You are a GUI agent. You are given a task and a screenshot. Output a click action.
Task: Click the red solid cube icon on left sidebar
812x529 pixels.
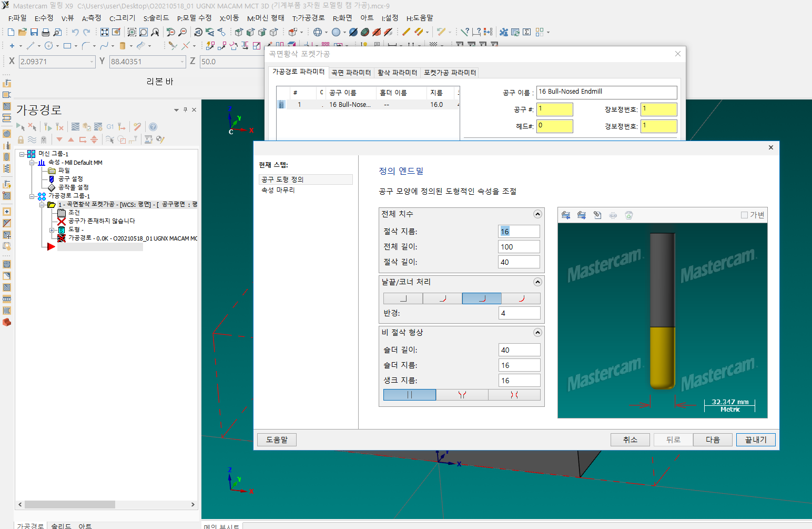tap(7, 322)
